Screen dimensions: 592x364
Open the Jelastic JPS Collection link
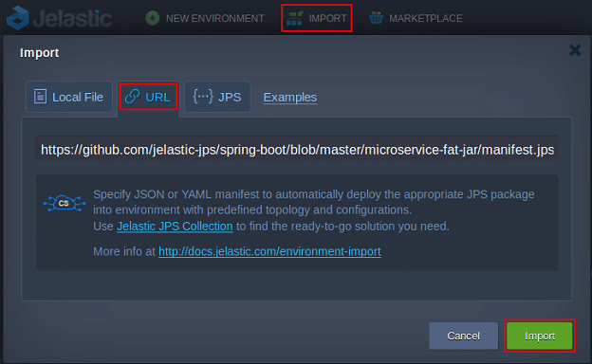pos(175,226)
